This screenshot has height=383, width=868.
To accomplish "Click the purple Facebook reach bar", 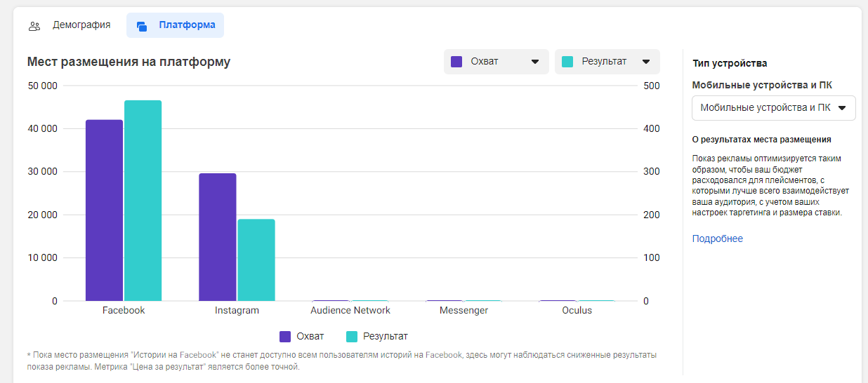I will (x=104, y=210).
